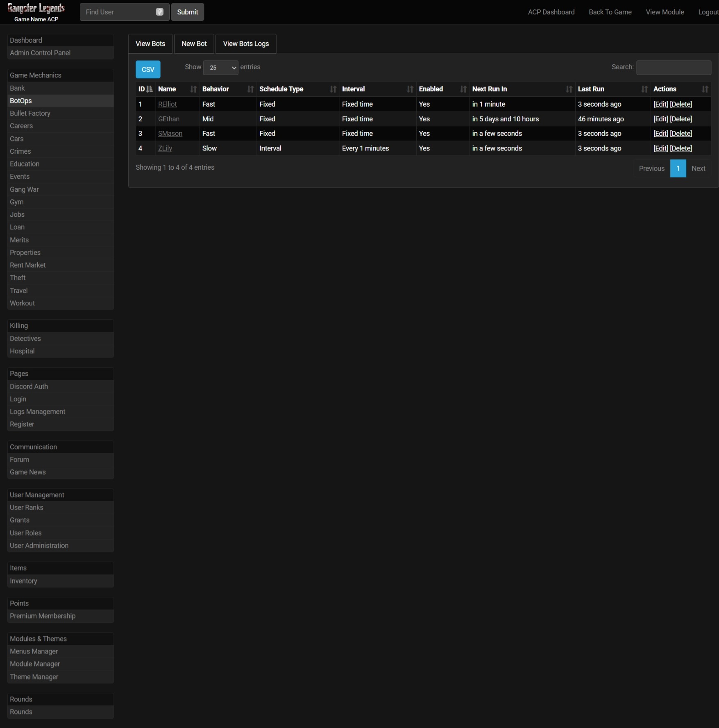
Task: Delete the ZLily bot entry
Action: pos(681,148)
